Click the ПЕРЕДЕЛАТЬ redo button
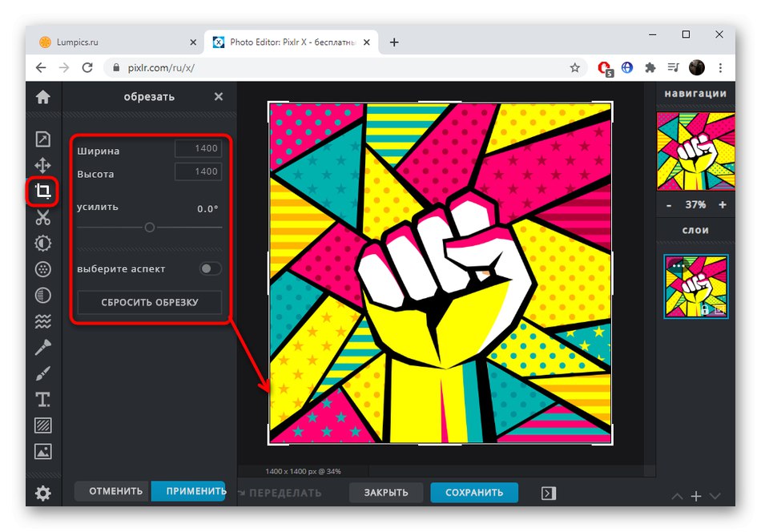The height and width of the screenshot is (532, 761). pos(280,493)
